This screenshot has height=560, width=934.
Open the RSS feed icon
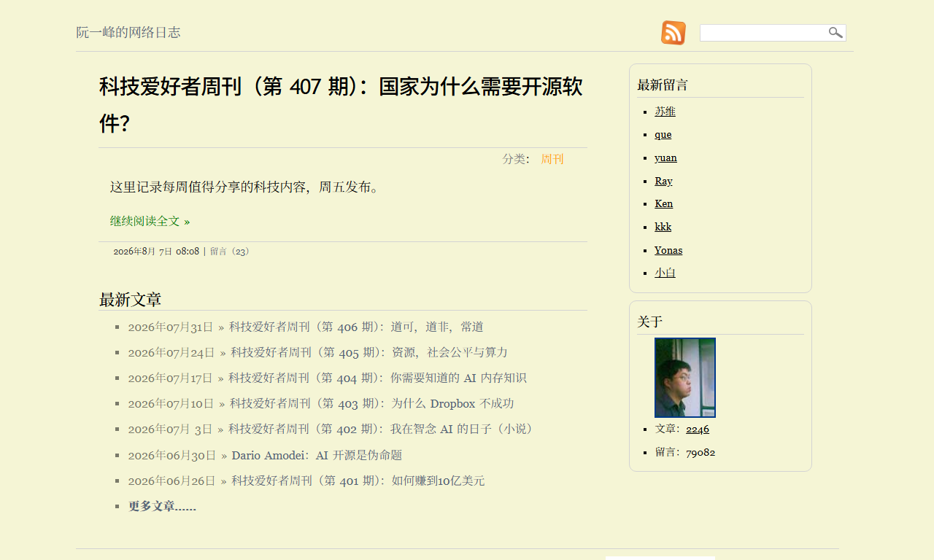(x=674, y=33)
